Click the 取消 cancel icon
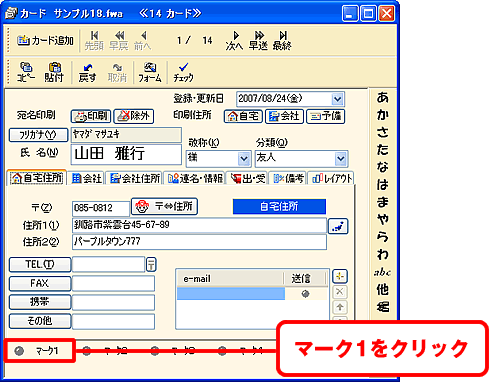This screenshot has width=500, height=382. click(x=117, y=72)
